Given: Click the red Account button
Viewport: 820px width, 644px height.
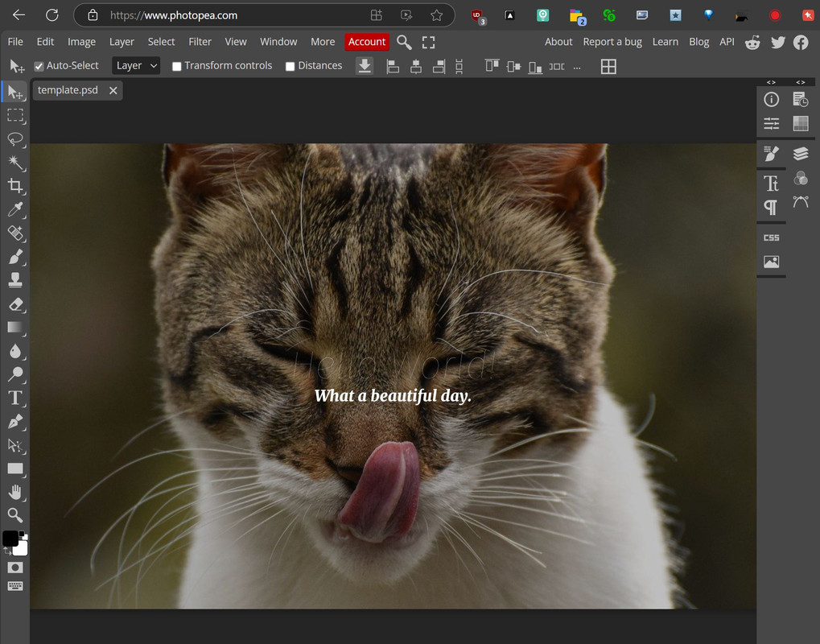Looking at the screenshot, I should [x=367, y=42].
